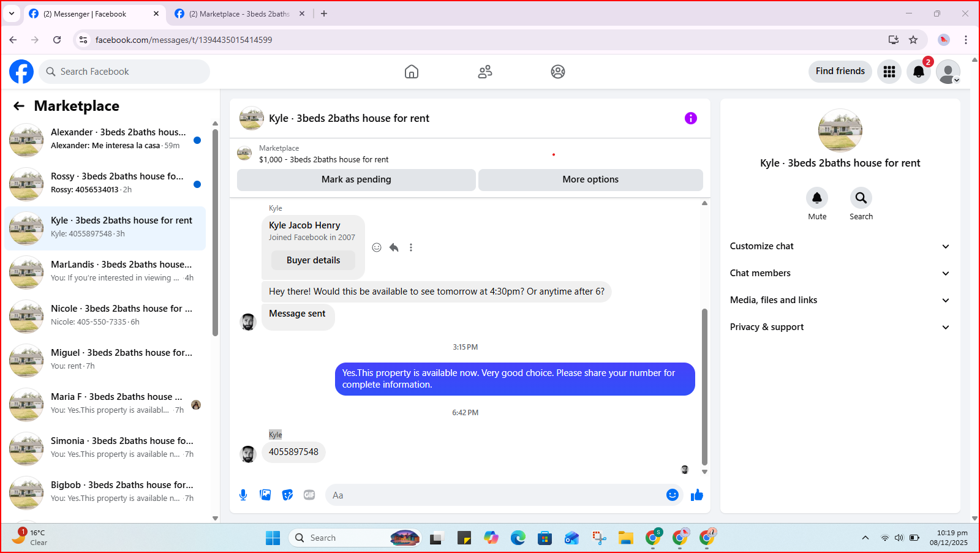Open the Chrome three-dot menu
This screenshot has height=553, width=980.
(966, 40)
